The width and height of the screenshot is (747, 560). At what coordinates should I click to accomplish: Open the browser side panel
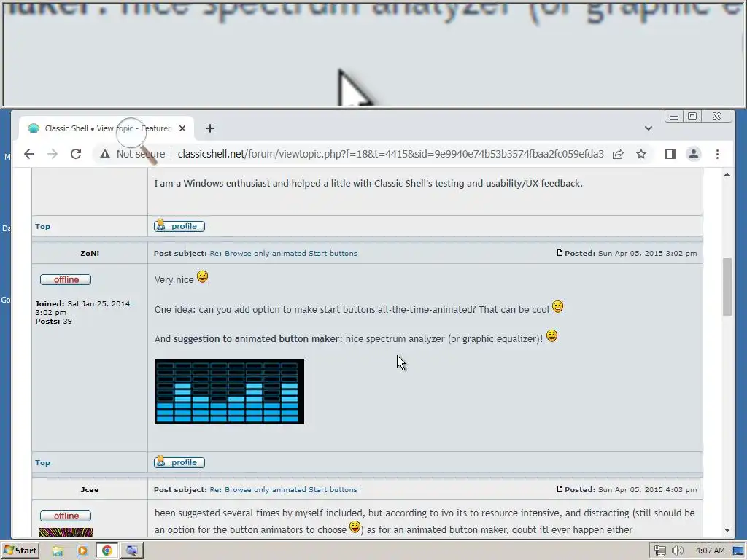click(x=670, y=154)
